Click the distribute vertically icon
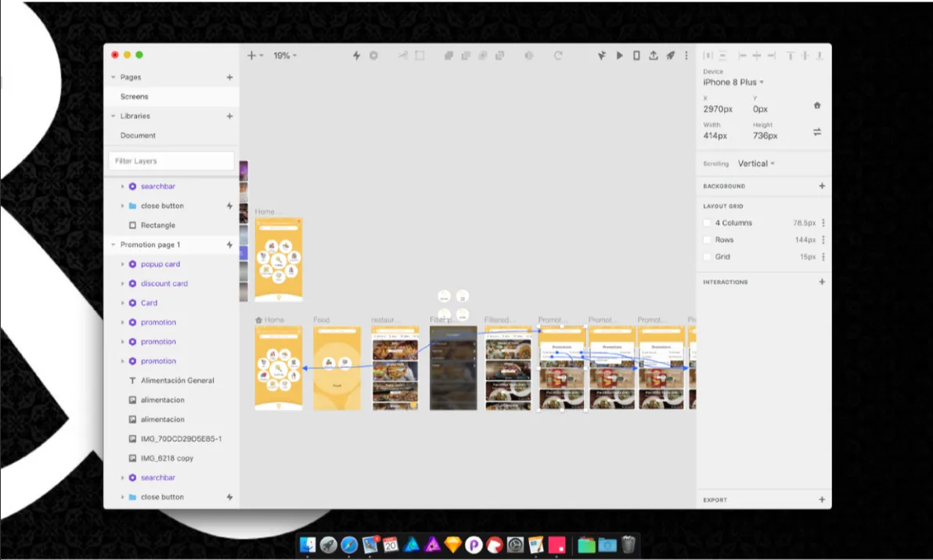The image size is (933, 560). 722,56
